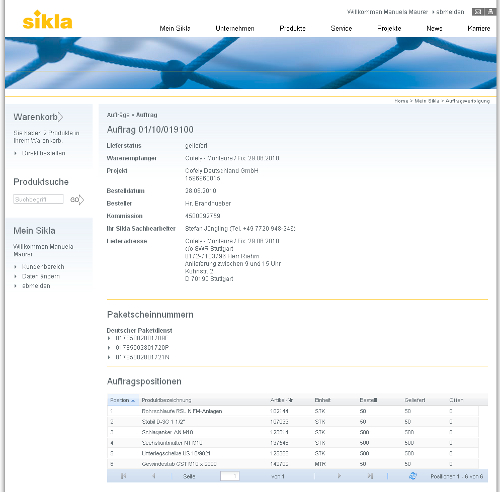Click the print page icon in header
Viewport: 500px width, 492px height.
[x=490, y=12]
